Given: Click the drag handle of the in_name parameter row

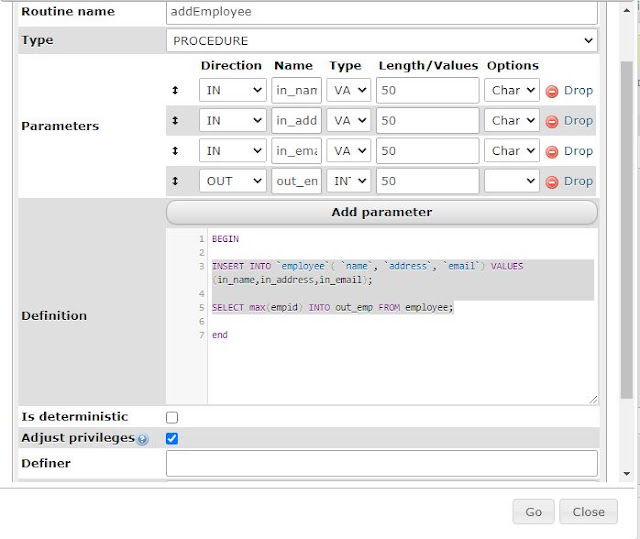Looking at the screenshot, I should click(175, 90).
